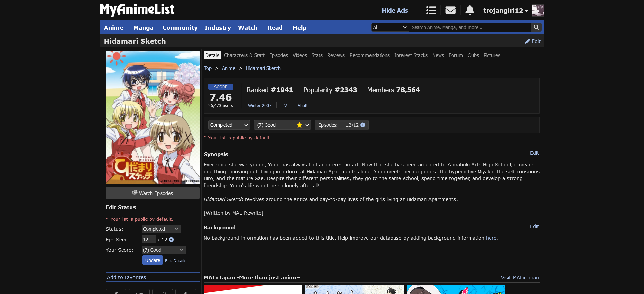Open the (7) Good star rating dropdown
The width and height of the screenshot is (644, 294).
point(282,125)
